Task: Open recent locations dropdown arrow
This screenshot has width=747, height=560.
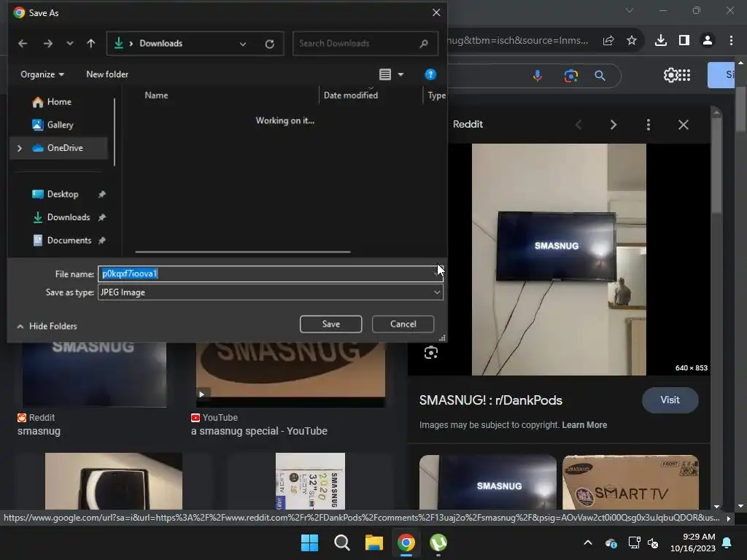Action: point(70,43)
